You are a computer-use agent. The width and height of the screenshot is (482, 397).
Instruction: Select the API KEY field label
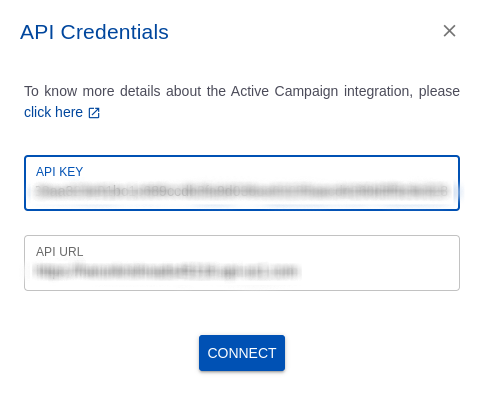[x=59, y=172]
